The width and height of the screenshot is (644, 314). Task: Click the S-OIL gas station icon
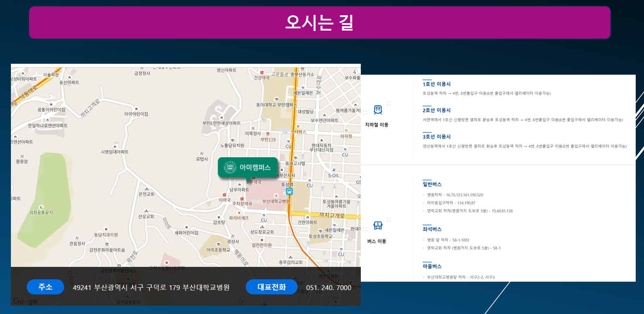(x=334, y=169)
